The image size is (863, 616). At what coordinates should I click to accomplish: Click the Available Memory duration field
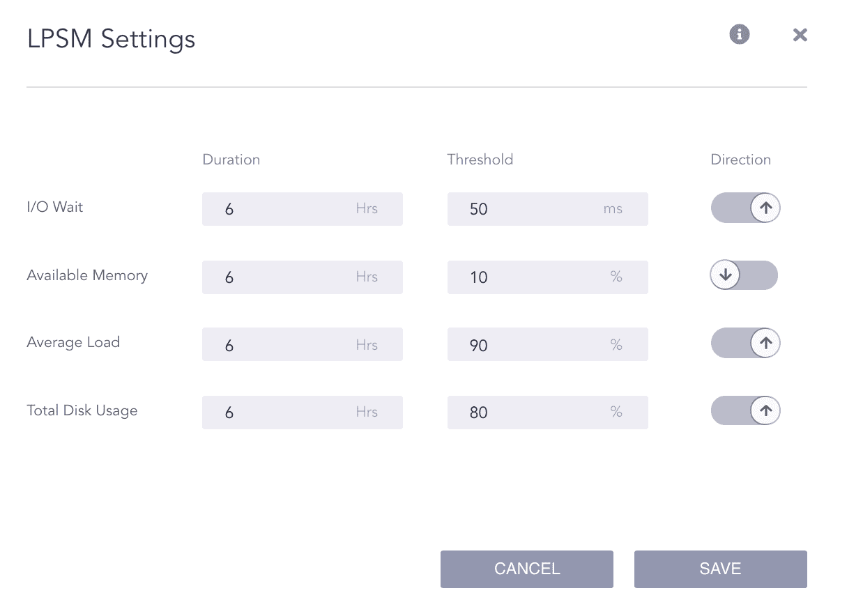click(302, 277)
